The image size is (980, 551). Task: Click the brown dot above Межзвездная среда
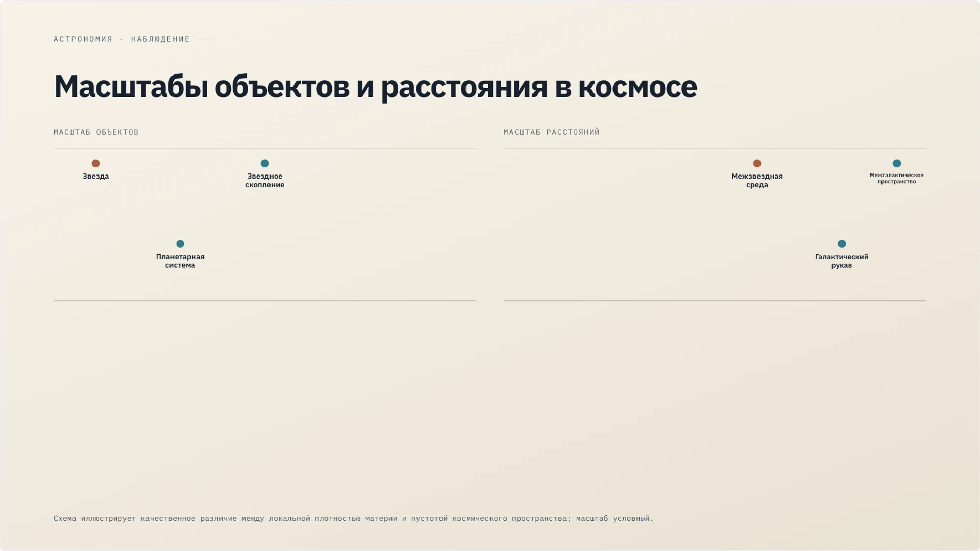(x=757, y=163)
